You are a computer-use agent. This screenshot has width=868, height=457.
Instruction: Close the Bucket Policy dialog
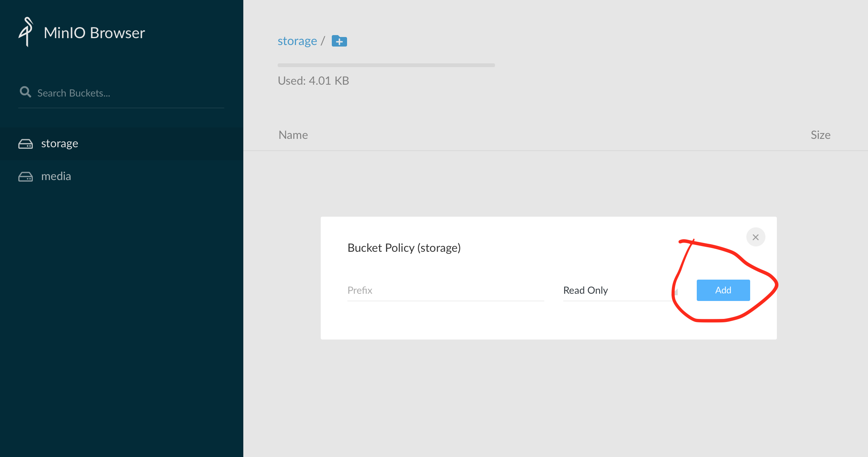pyautogui.click(x=755, y=237)
